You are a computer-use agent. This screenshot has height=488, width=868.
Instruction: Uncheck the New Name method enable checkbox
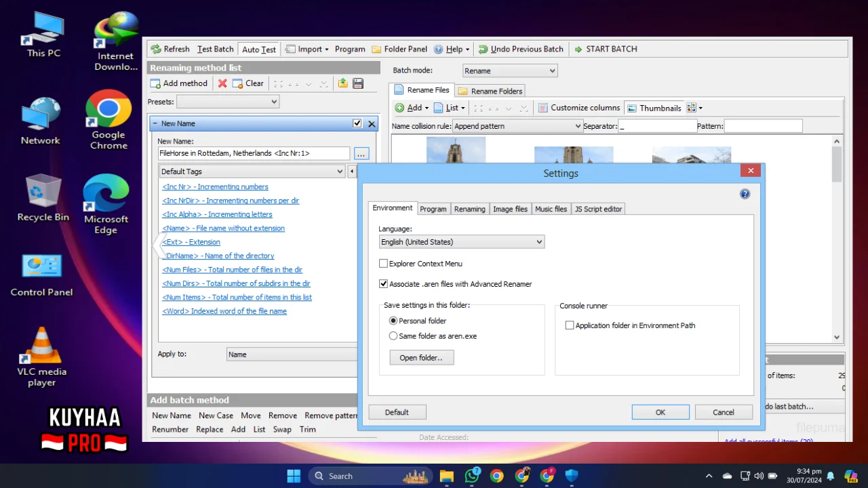pyautogui.click(x=357, y=123)
